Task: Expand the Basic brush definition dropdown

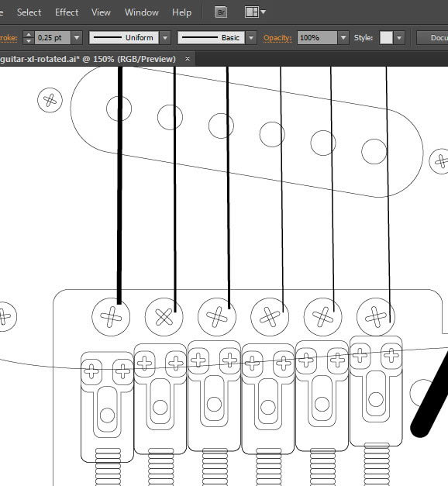Action: coord(251,38)
